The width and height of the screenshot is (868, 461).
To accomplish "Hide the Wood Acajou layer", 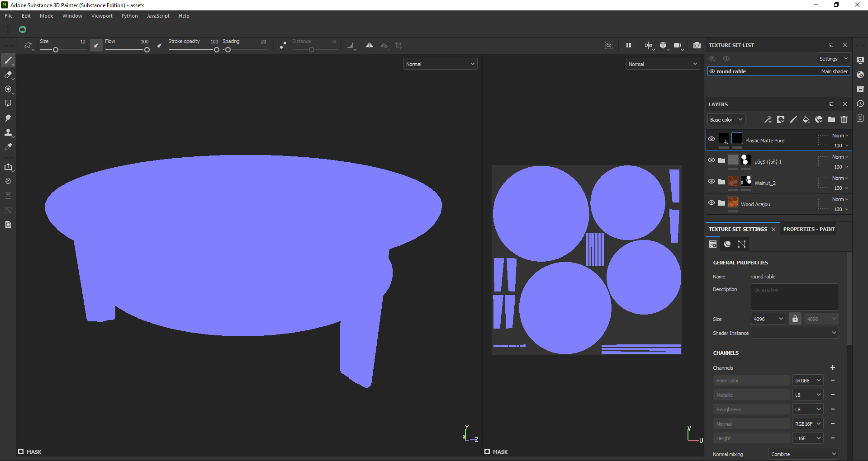I will tap(711, 203).
